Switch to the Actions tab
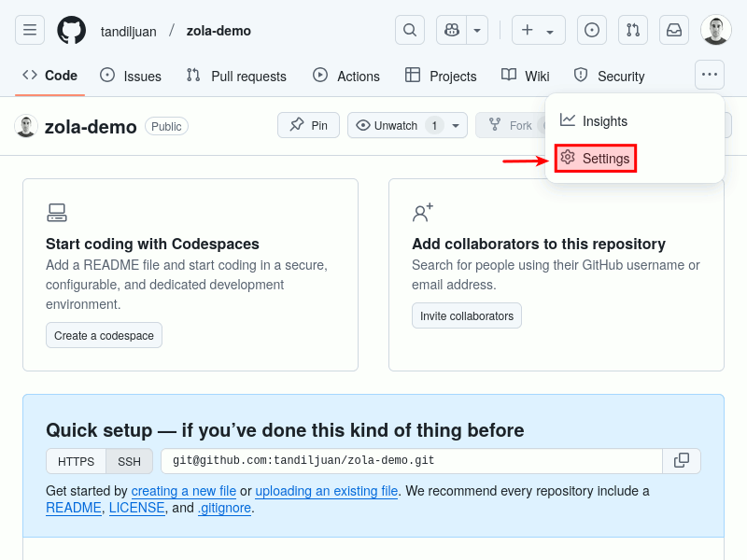This screenshot has height=560, width=747. point(346,76)
